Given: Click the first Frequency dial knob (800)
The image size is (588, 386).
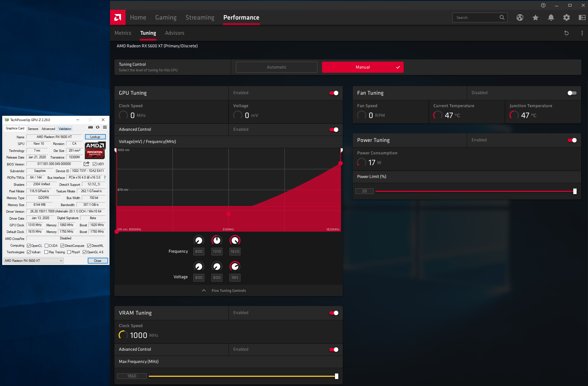Looking at the screenshot, I should [199, 240].
